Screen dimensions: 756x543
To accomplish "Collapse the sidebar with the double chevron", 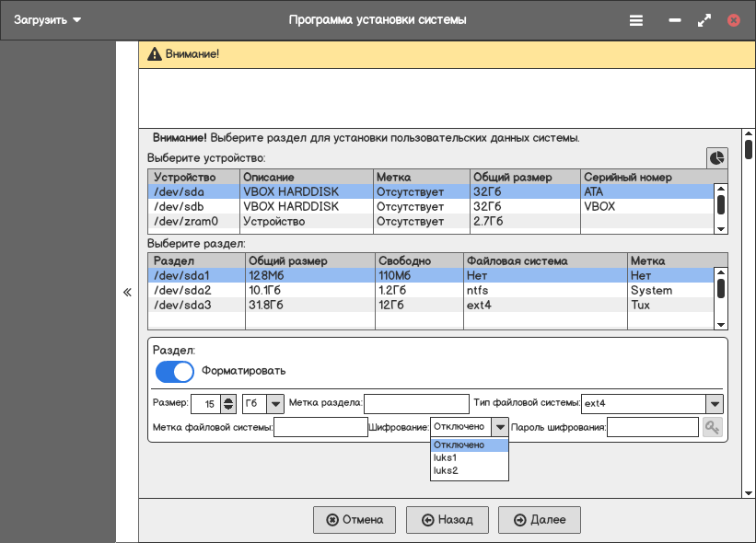I will point(127,292).
